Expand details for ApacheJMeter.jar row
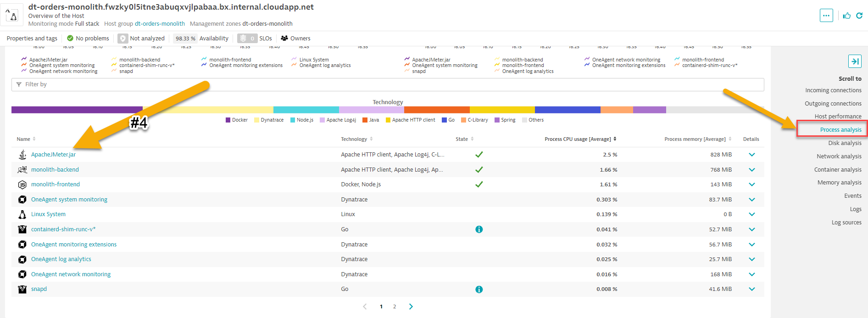The height and width of the screenshot is (318, 868). 751,155
